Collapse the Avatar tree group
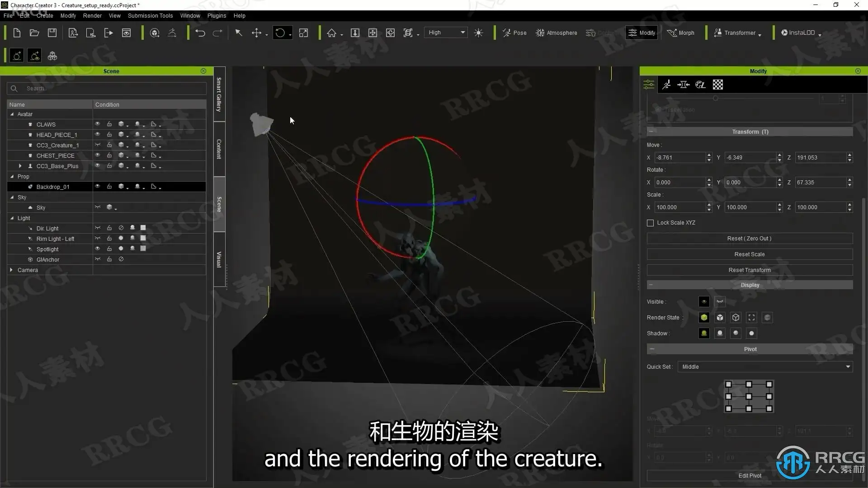 click(12, 114)
